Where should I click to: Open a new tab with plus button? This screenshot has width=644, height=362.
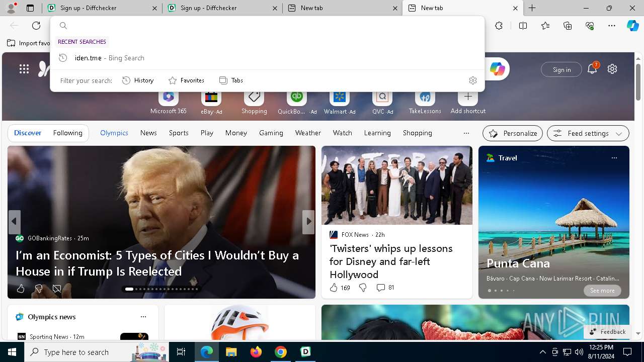tap(532, 8)
